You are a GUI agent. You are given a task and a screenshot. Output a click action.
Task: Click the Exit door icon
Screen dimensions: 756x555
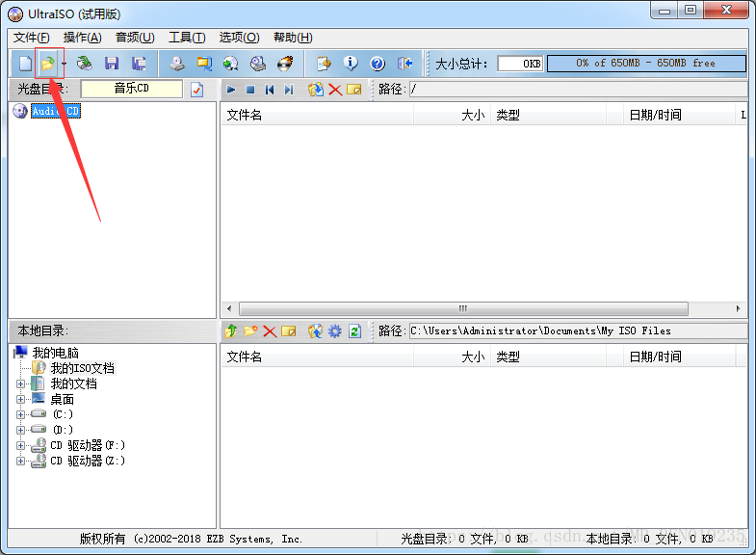pyautogui.click(x=404, y=64)
